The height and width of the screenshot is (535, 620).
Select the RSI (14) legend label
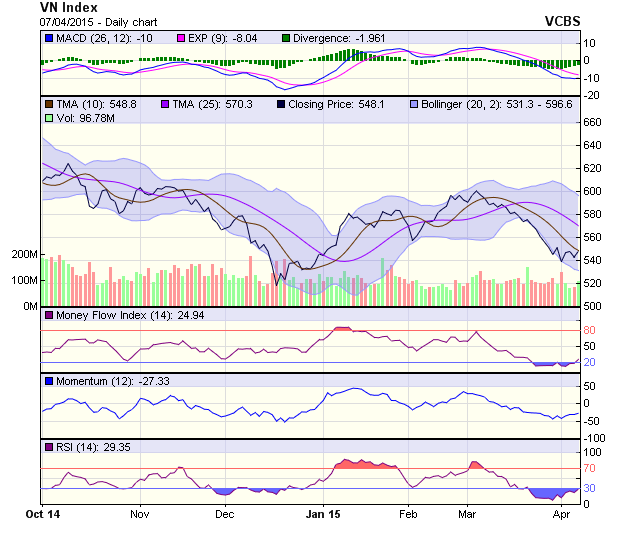[76, 446]
